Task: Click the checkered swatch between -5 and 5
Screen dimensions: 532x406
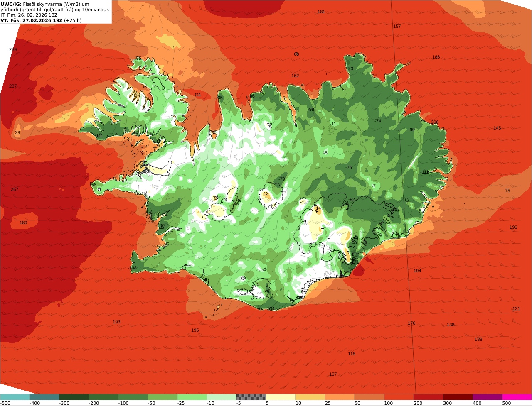Action: 251,397
